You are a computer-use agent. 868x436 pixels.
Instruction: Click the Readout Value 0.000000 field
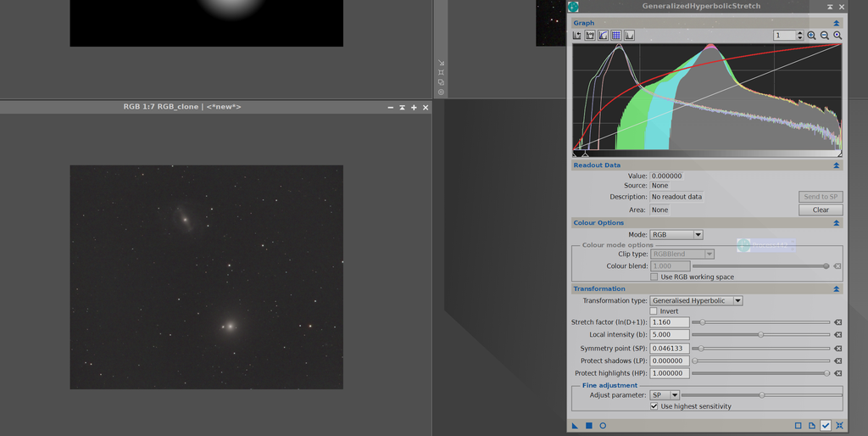(666, 176)
